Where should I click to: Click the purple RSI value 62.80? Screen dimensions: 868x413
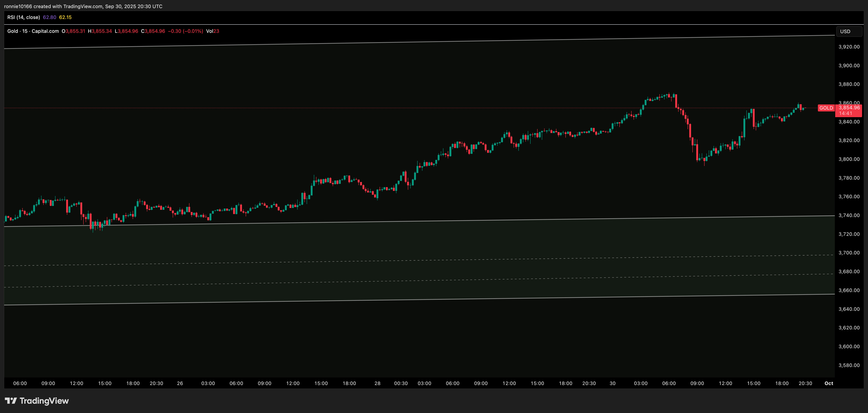[x=50, y=17]
